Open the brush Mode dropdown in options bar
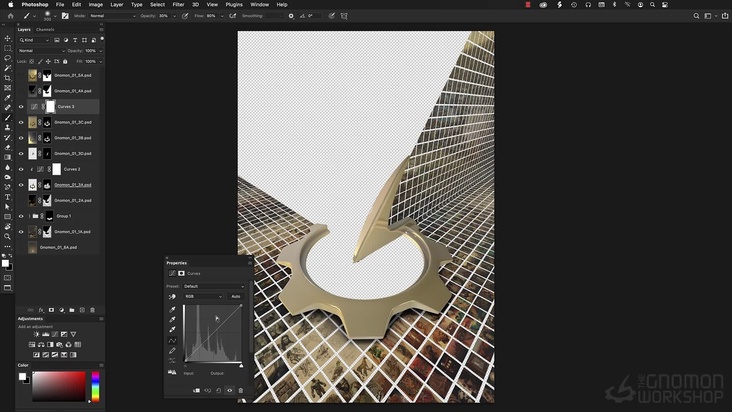Screen dimensions: 732x412 [113, 16]
